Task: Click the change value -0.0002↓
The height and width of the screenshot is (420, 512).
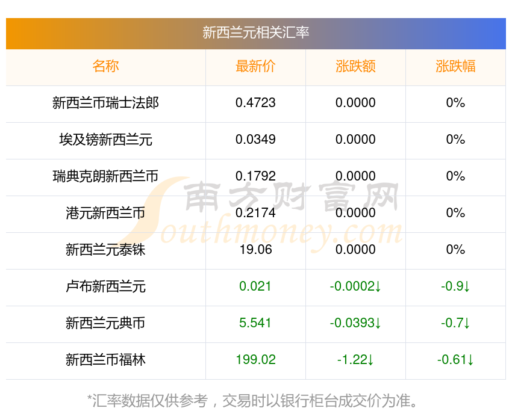Action: pyautogui.click(x=355, y=286)
